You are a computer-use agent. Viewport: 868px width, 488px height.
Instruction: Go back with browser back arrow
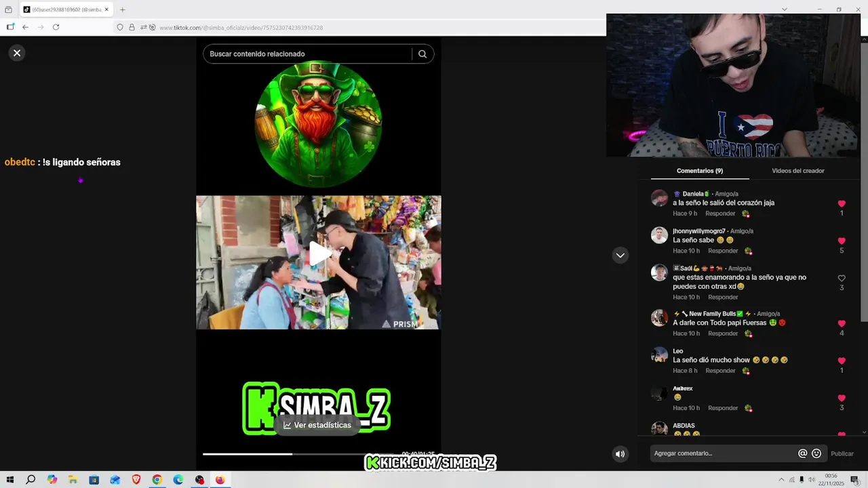[25, 27]
